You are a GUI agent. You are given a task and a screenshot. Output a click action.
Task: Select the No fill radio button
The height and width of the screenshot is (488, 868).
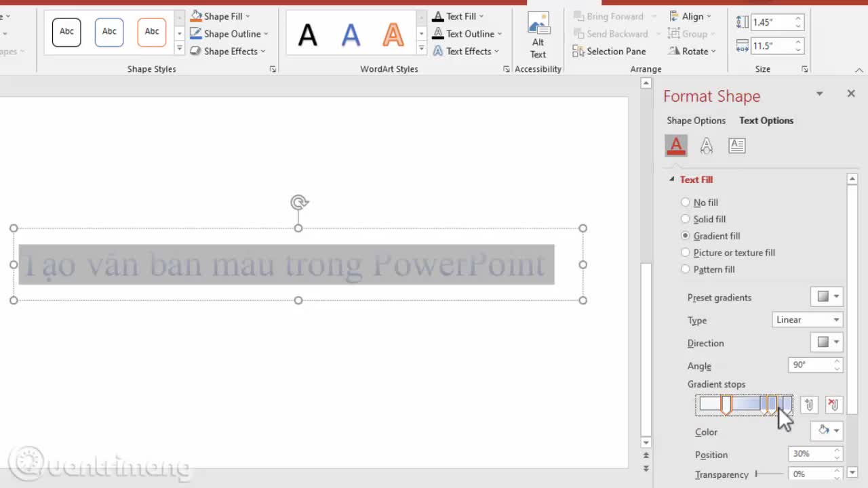[685, 203]
